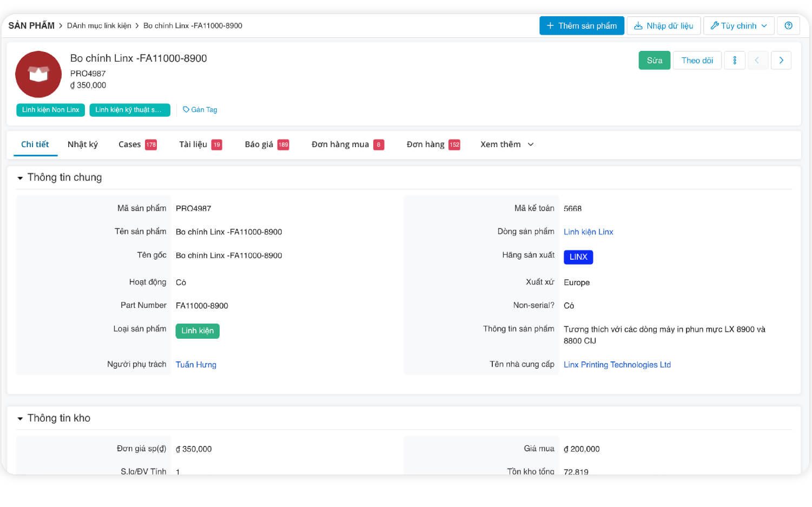
Task: Open the Báo giá tab
Action: tap(267, 144)
